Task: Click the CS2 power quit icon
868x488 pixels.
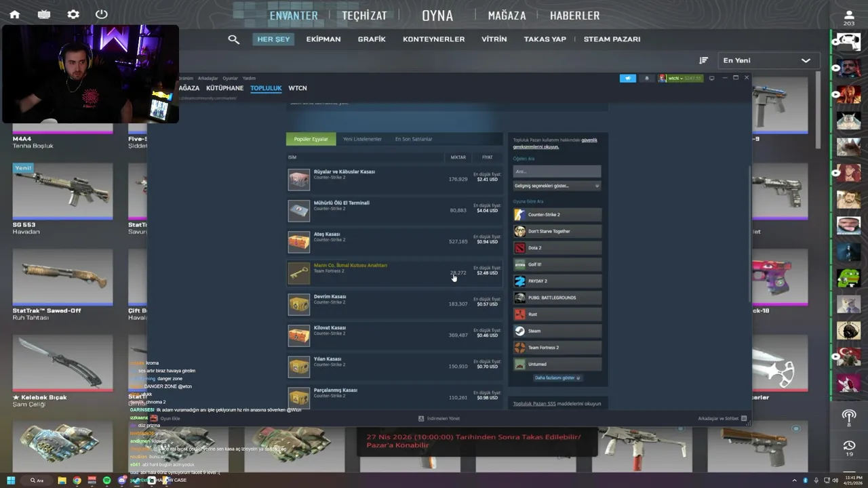Action: (x=102, y=14)
